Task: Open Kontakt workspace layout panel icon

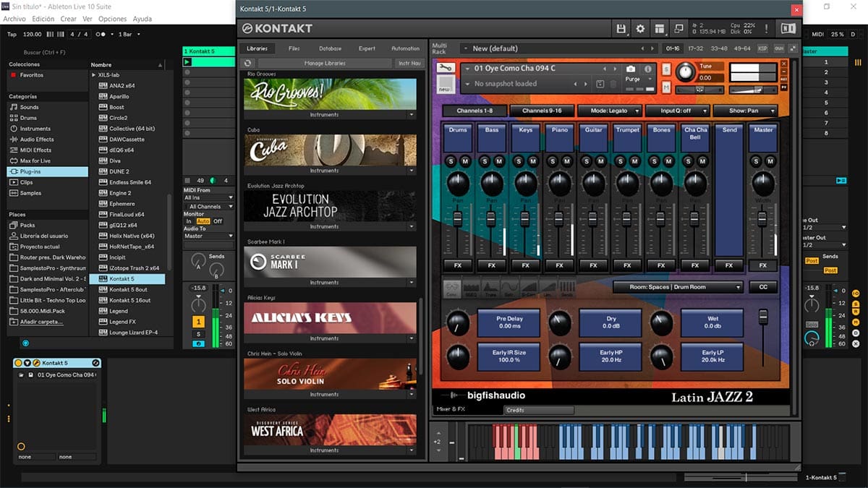Action: click(660, 29)
